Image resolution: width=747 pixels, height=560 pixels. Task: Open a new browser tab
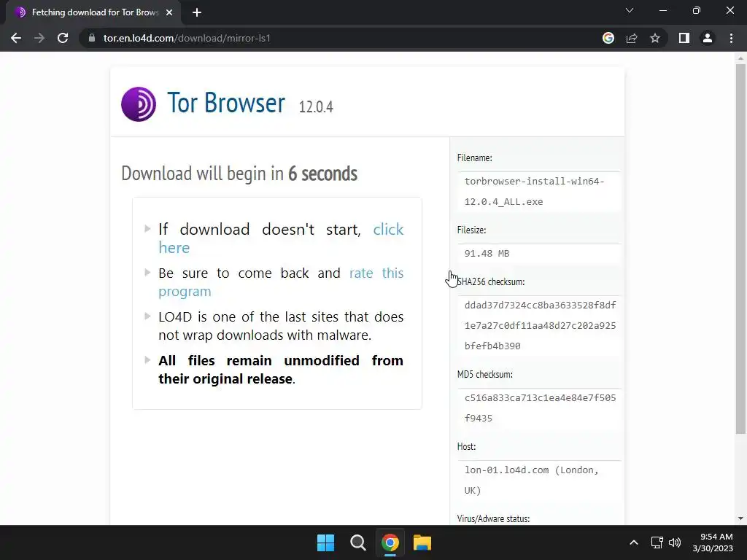(197, 12)
